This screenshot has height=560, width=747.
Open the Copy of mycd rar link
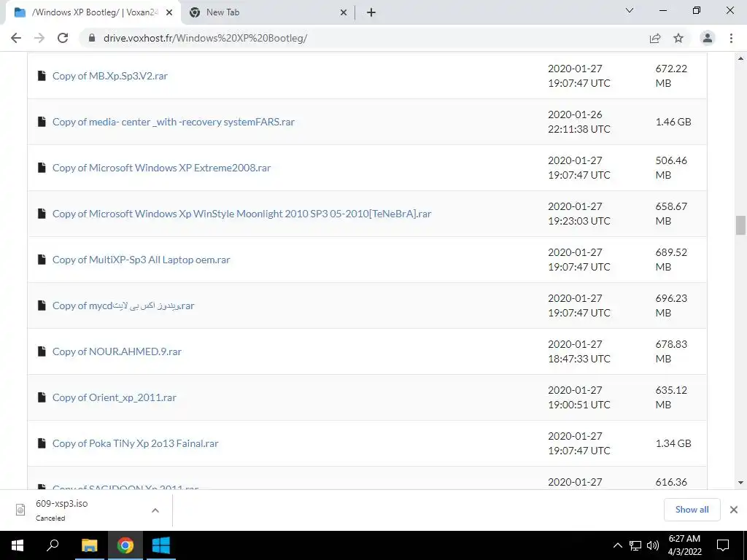pos(123,306)
